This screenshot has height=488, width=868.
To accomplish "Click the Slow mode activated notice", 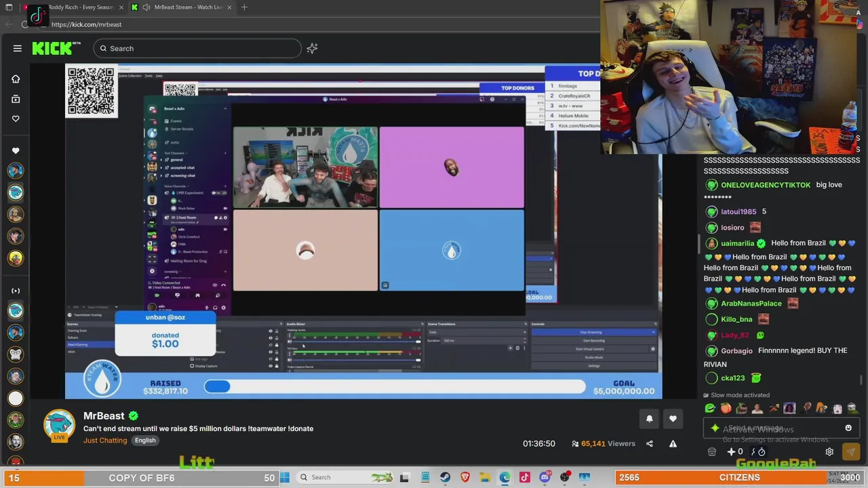I will pyautogui.click(x=736, y=395).
